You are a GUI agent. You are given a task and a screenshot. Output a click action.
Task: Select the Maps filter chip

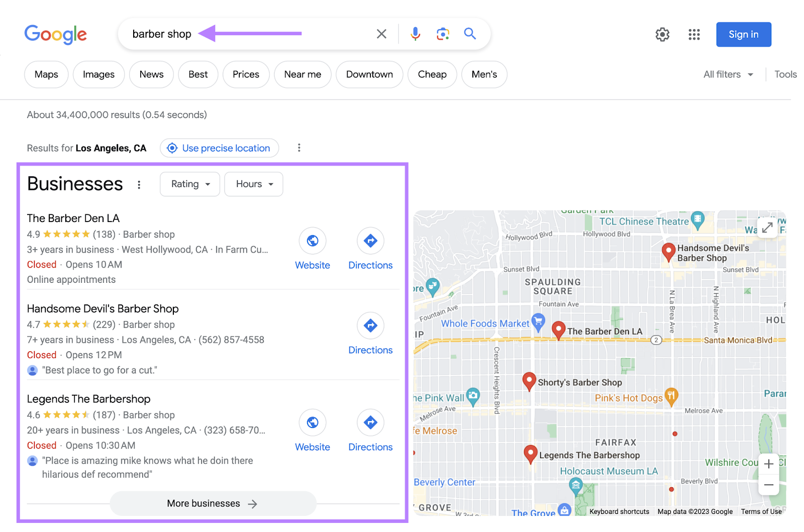coord(46,74)
